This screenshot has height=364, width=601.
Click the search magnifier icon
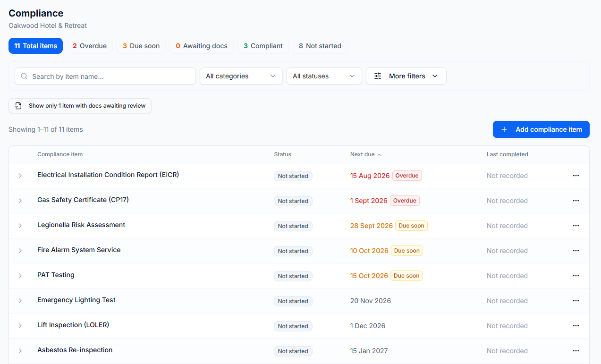tap(24, 76)
